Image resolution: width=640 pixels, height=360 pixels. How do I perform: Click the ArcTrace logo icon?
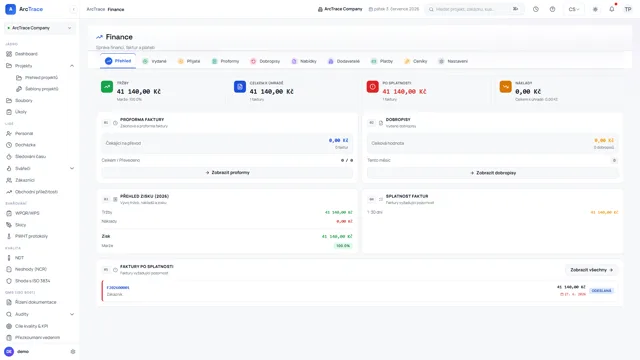[x=10, y=9]
